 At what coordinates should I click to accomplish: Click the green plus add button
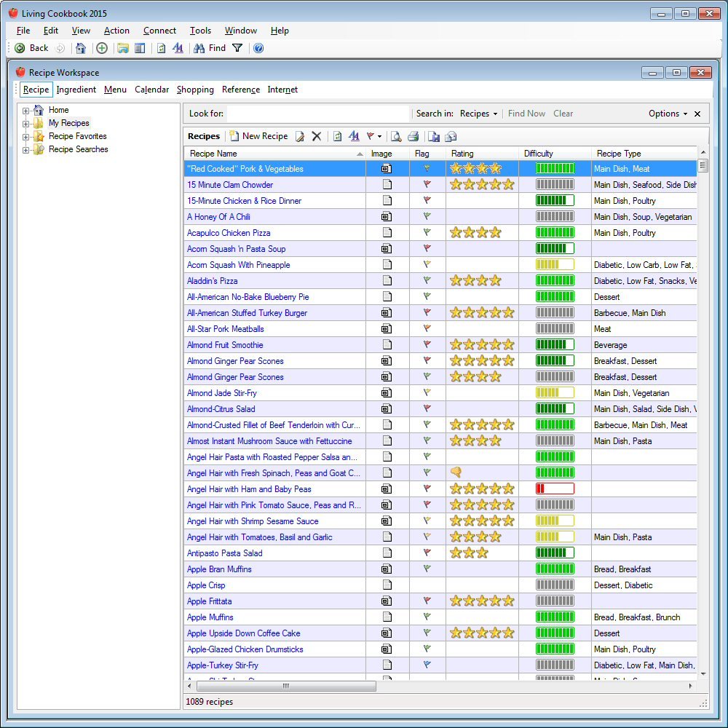[102, 48]
